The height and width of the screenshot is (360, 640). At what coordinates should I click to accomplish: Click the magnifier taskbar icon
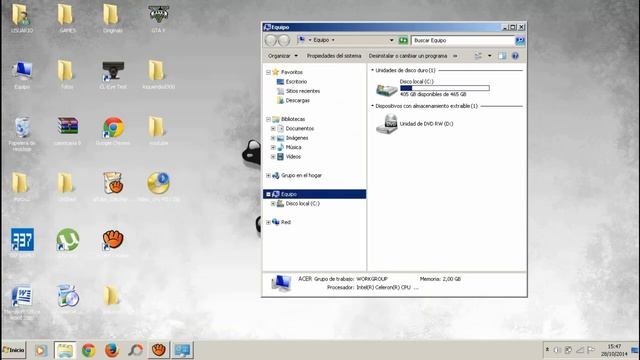[x=136, y=350]
